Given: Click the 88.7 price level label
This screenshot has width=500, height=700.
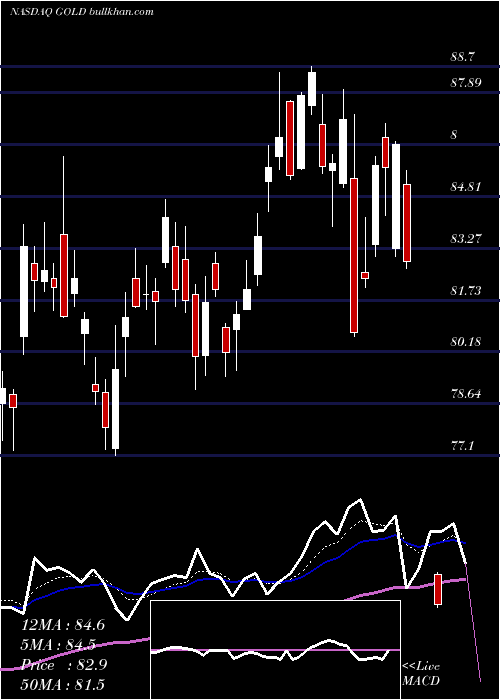Looking at the screenshot, I should click(x=462, y=57).
